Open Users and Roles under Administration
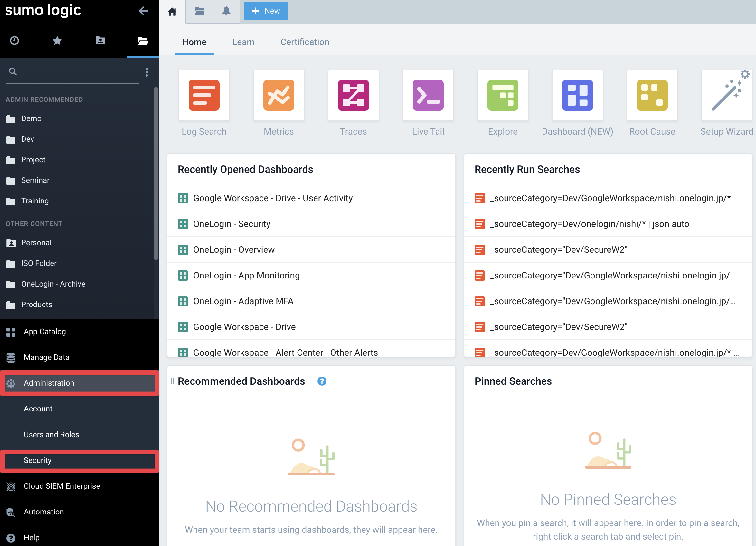 [x=79, y=435]
